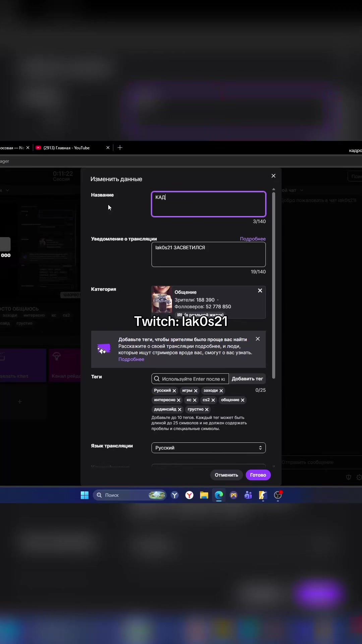362x644 pixels.
Task: Remove the дединсайд tag
Action: [180, 410]
